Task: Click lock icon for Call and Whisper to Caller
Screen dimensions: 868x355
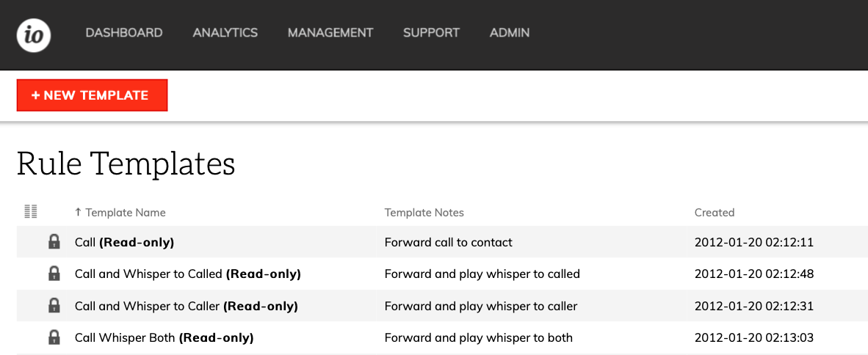Action: click(54, 306)
